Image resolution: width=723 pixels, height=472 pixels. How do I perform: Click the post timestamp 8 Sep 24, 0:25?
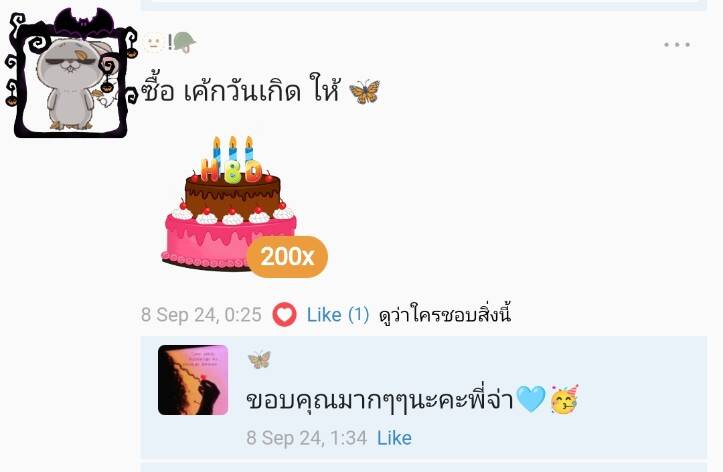201,315
